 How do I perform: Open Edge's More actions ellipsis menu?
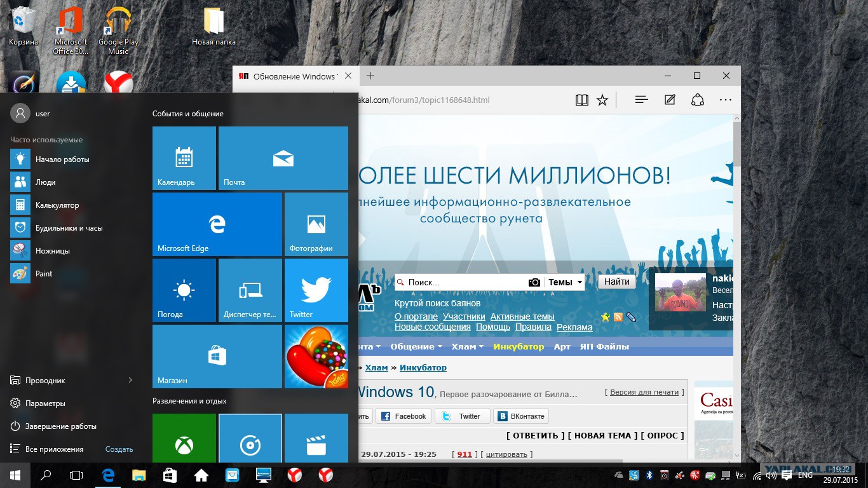726,100
